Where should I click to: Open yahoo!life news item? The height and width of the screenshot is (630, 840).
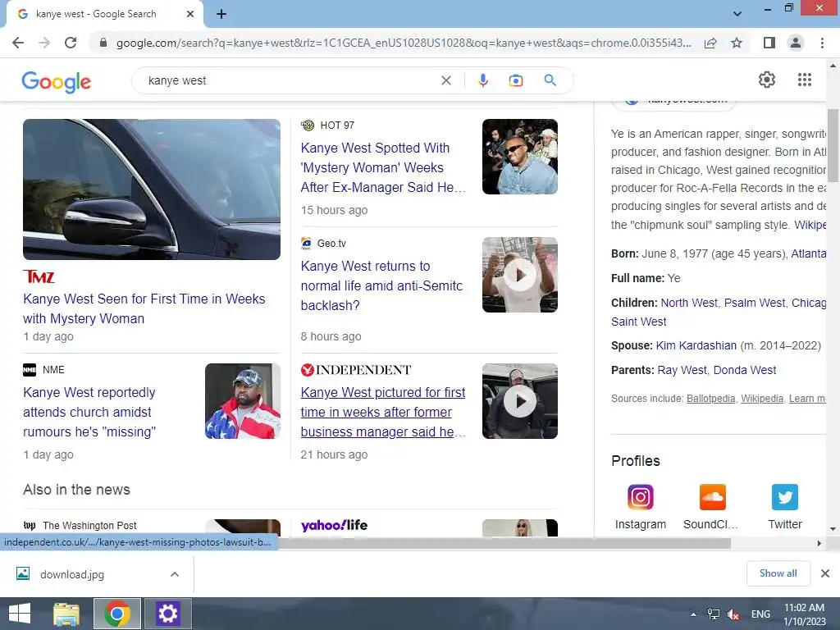click(x=335, y=526)
